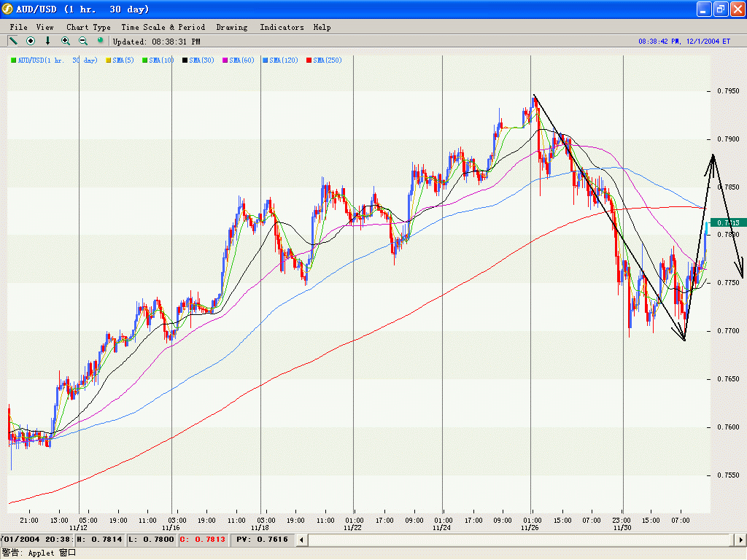Click the 0.7600 price axis label
This screenshot has width=747, height=560.
point(729,427)
